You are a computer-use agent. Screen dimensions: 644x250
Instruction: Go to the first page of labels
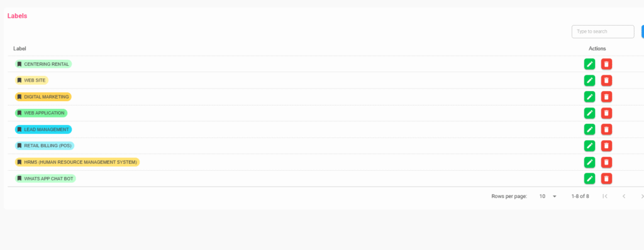(604, 196)
